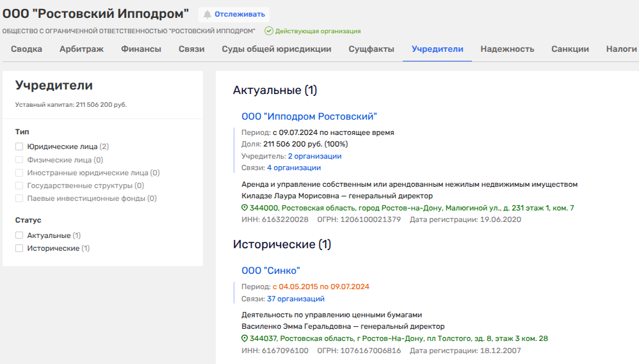
Task: Switch to the Санкции tab
Action: tap(570, 49)
